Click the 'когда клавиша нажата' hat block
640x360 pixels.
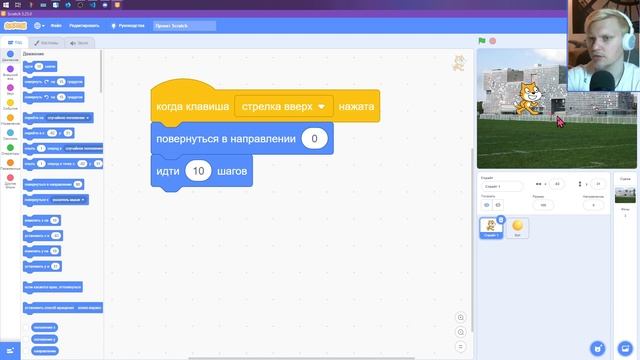[x=192, y=107]
